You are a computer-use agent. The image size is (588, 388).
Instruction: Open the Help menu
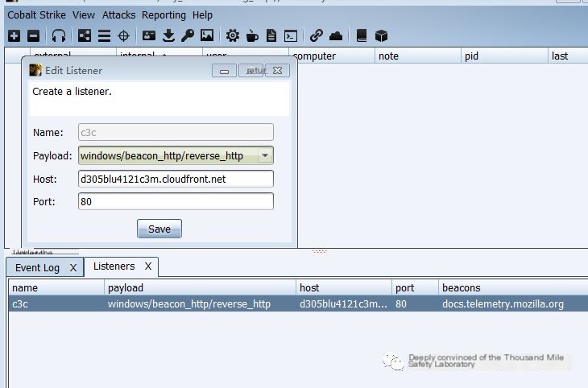click(x=202, y=15)
